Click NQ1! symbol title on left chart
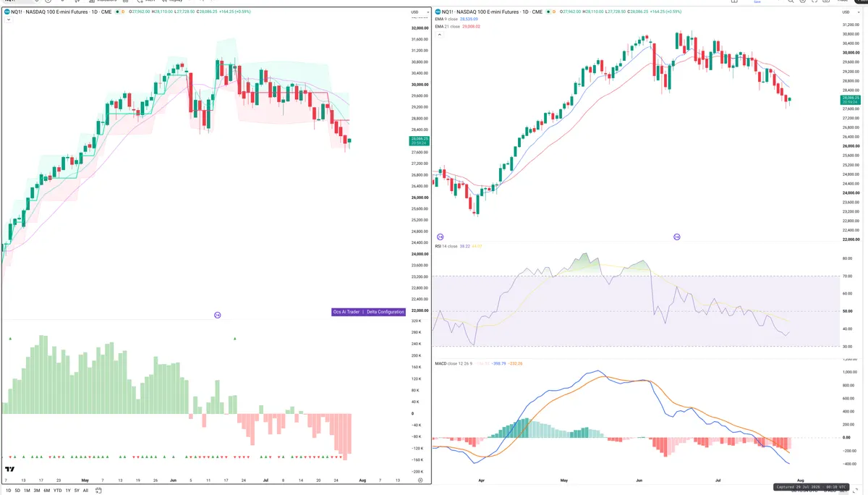 pyautogui.click(x=61, y=12)
